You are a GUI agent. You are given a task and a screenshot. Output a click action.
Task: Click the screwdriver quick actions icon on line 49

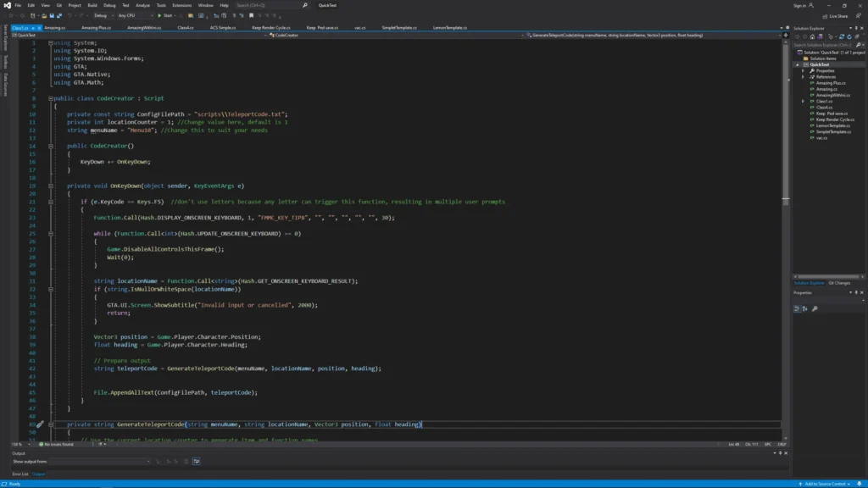(40, 424)
